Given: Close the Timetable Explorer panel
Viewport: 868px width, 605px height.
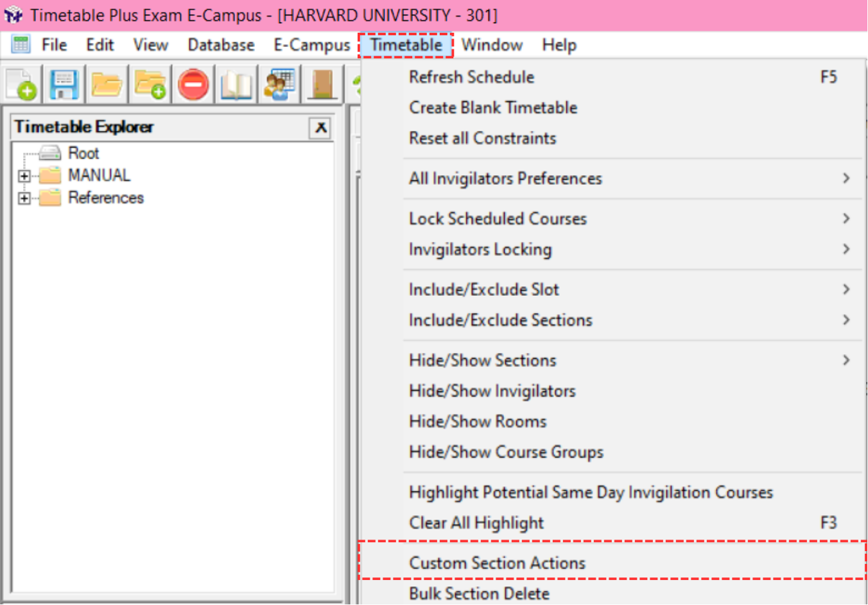Looking at the screenshot, I should pos(320,128).
